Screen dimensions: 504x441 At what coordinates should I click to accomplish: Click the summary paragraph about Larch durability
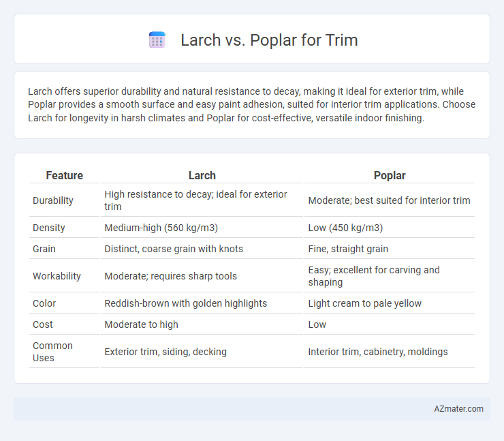(252, 104)
